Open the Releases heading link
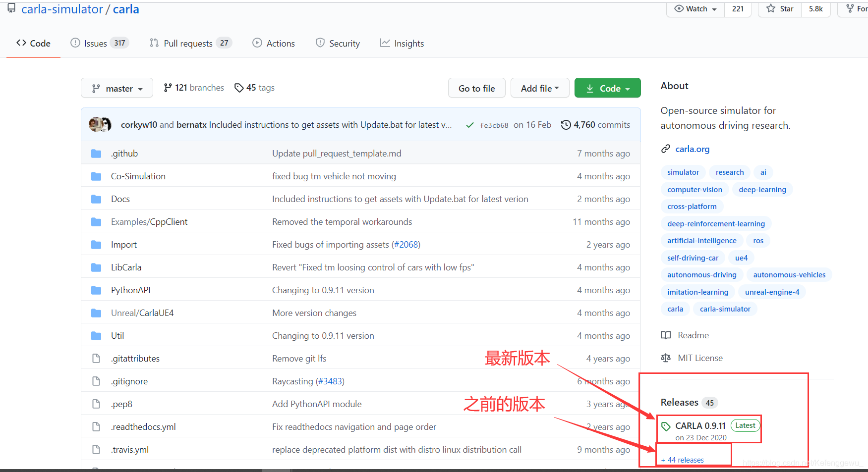This screenshot has width=868, height=472. click(x=680, y=403)
